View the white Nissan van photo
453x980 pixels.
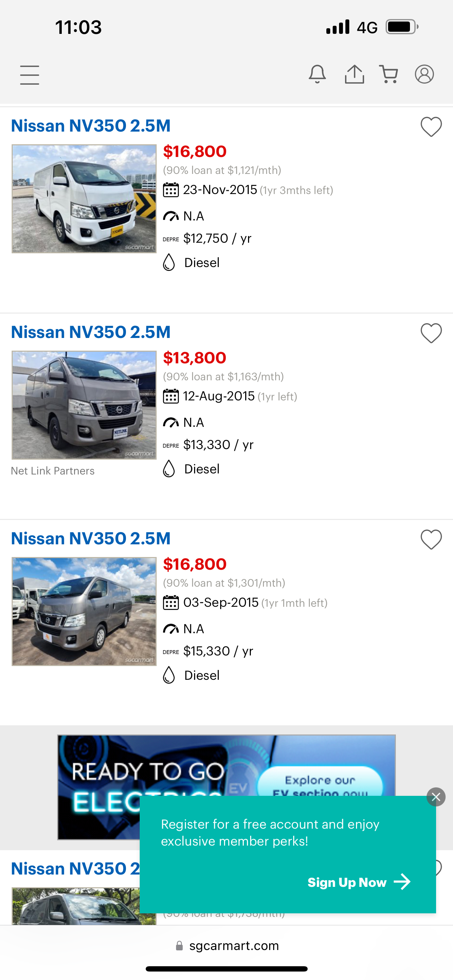click(x=84, y=199)
